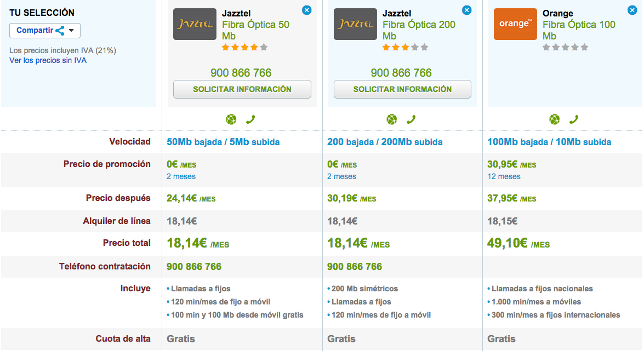The image size is (644, 351).
Task: Click the Orange logo thumbnail
Action: click(x=515, y=24)
